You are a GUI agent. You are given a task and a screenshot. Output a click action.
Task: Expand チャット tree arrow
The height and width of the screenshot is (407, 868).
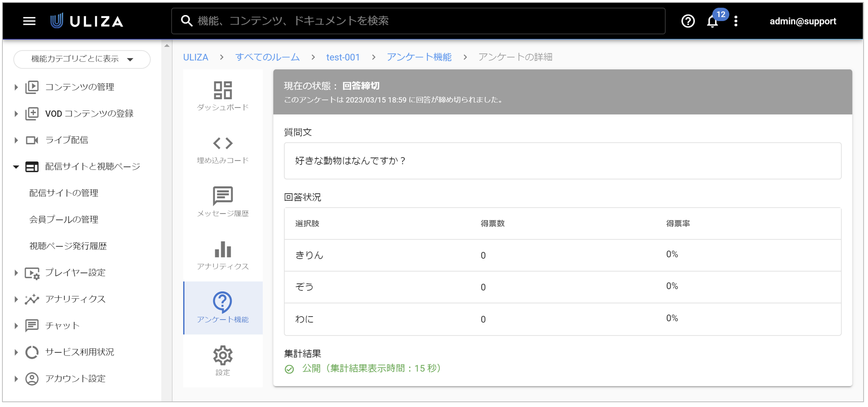16,326
